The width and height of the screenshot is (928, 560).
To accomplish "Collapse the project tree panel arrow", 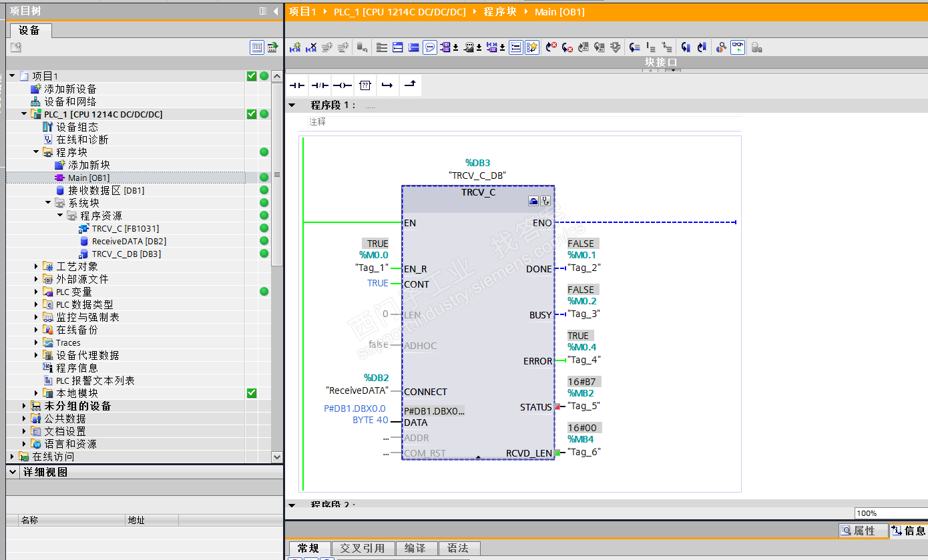I will point(275,11).
